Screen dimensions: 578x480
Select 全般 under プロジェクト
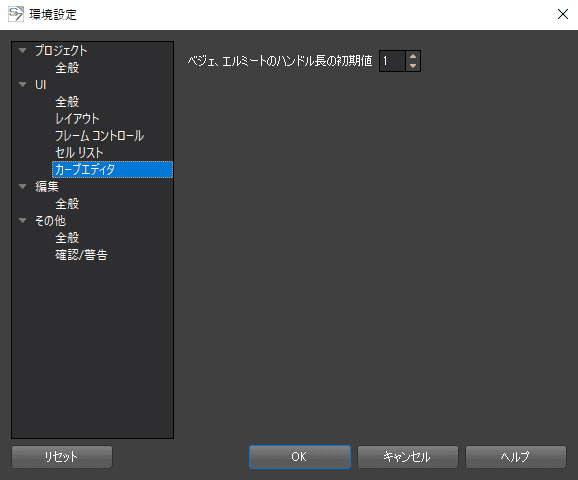(67, 67)
